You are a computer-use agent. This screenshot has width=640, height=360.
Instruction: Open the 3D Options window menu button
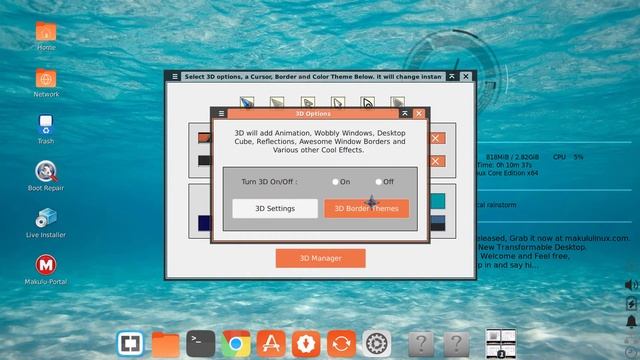click(221, 114)
